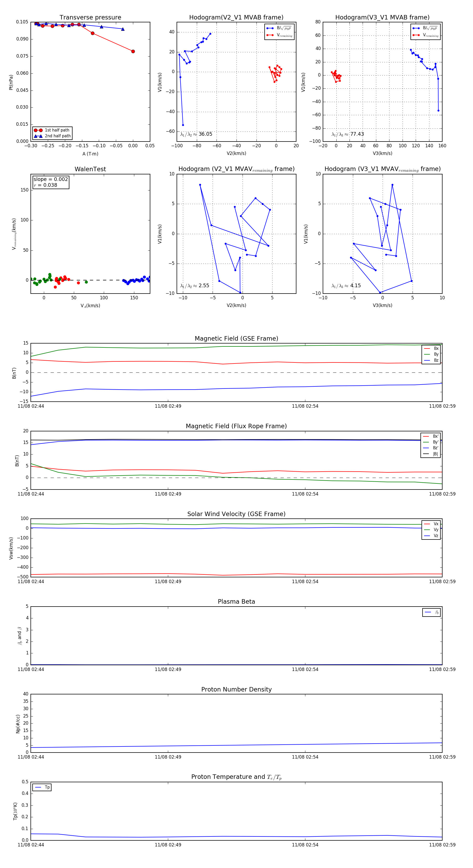
Task: Click the 'By' entry in the GSE legend
Action: tap(431, 354)
